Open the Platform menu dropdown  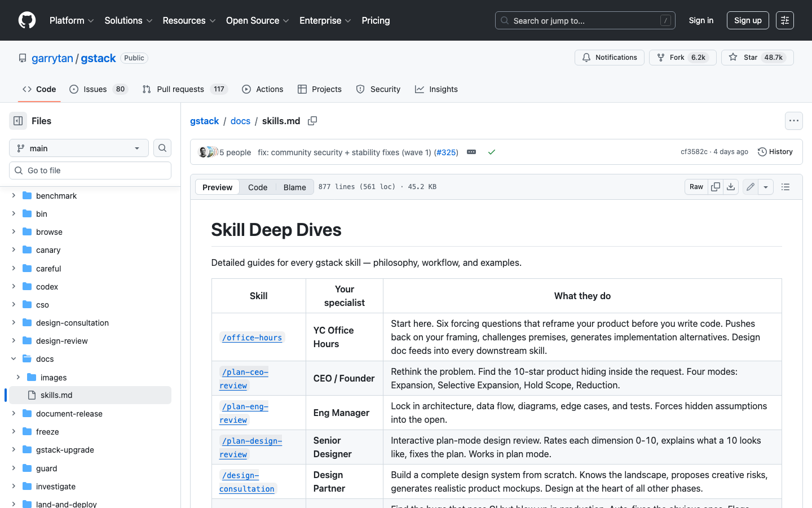click(x=72, y=20)
